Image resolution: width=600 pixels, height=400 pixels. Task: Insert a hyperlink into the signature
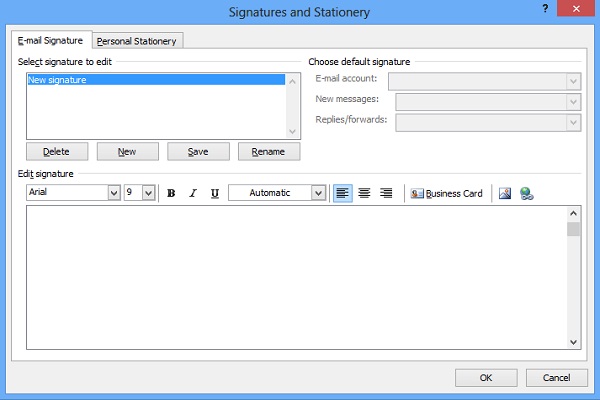coord(527,194)
